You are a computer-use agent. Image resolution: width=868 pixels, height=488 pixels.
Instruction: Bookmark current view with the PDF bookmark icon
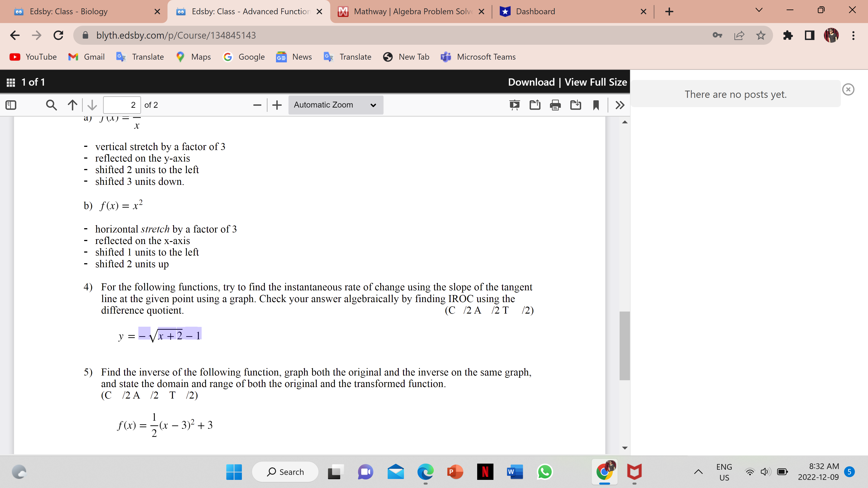click(596, 105)
